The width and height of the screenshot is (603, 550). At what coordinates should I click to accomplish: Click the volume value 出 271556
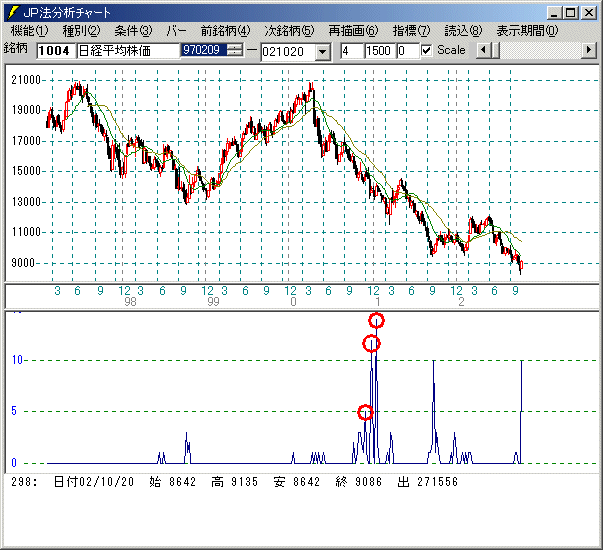pos(428,482)
